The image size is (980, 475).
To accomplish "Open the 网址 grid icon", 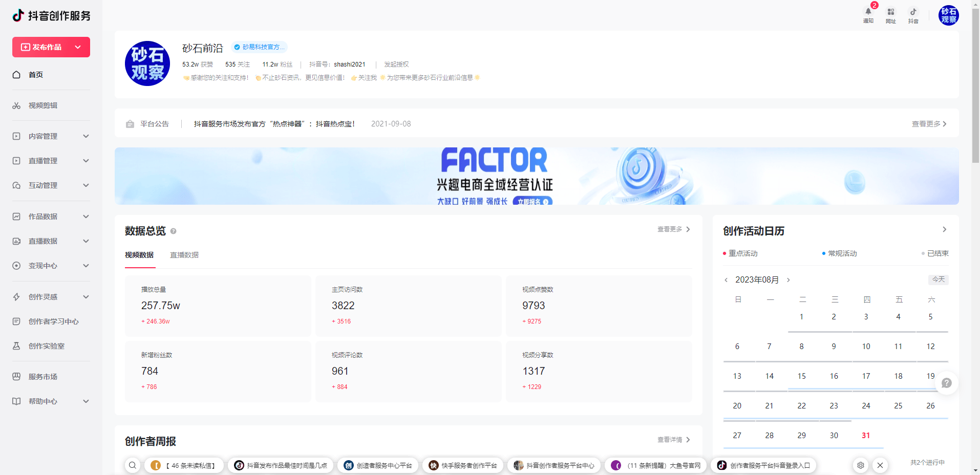I will (x=890, y=12).
